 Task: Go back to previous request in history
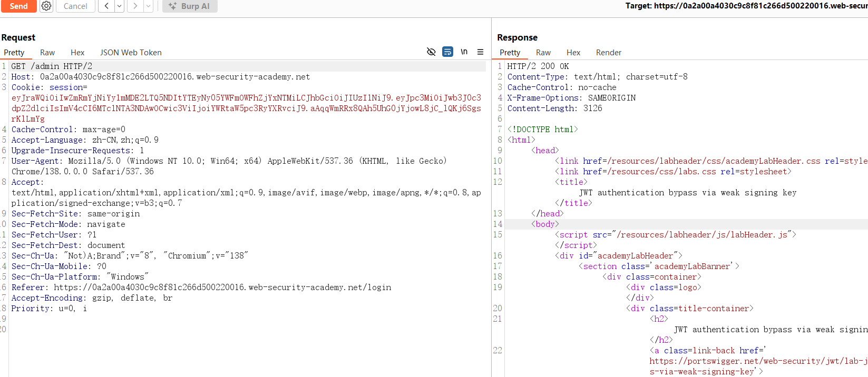tap(106, 6)
